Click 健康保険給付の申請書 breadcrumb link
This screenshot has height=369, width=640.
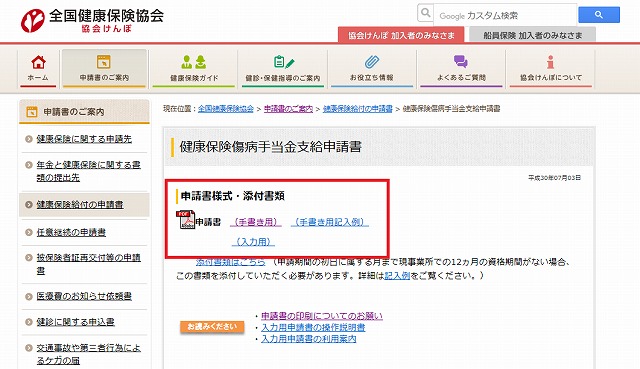(x=358, y=109)
